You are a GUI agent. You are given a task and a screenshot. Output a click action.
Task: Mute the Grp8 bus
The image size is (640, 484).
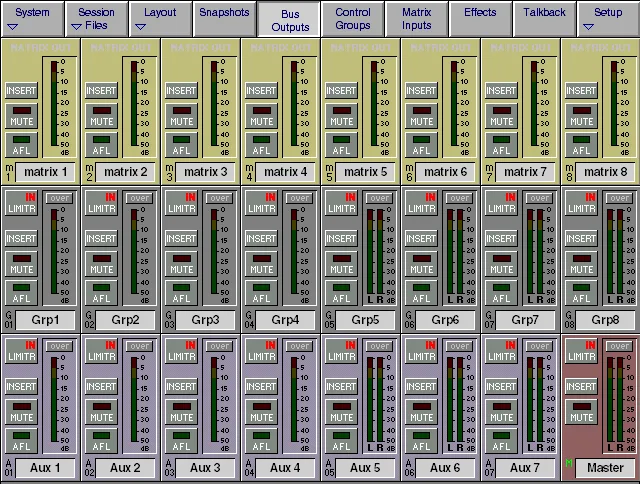[x=582, y=264]
